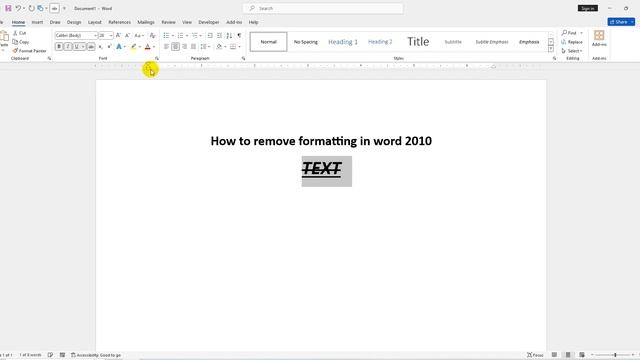Screen dimensions: 640x360
Task: Click Align Left icon
Action: (166, 47)
